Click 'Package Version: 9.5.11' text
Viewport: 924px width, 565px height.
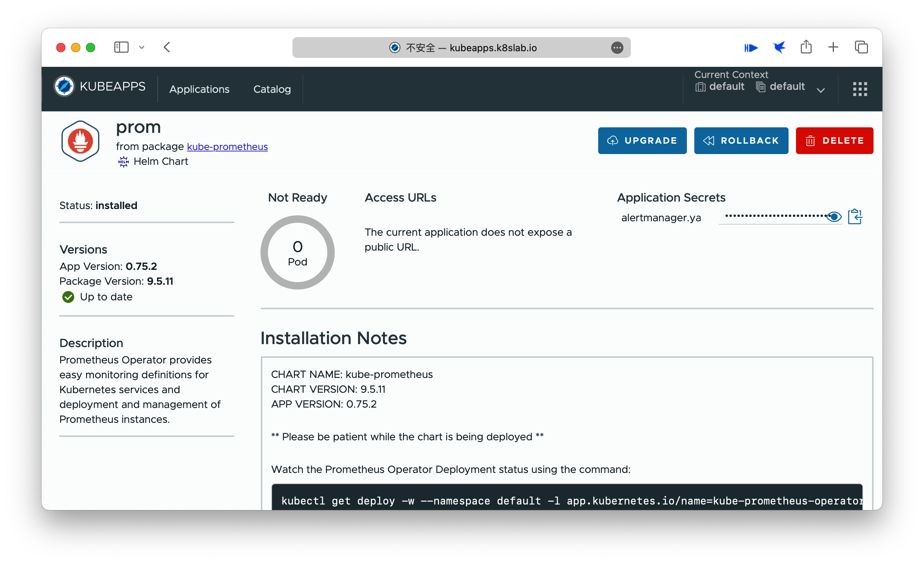point(116,281)
